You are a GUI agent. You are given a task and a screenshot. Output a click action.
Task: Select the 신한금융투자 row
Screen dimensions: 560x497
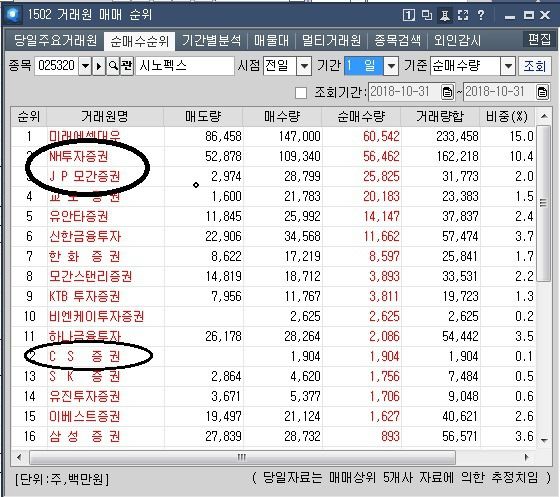pos(273,236)
